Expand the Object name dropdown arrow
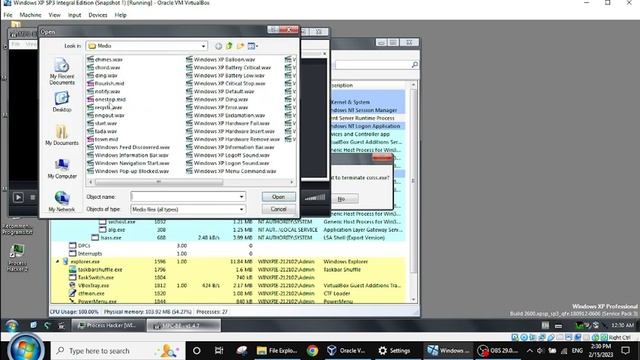Viewport: 640px width, 360px height. click(x=241, y=197)
